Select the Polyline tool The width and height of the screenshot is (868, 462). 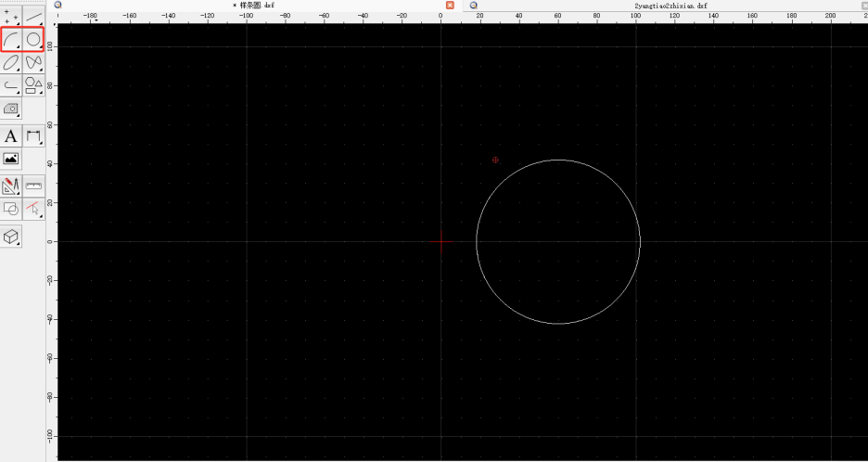(x=11, y=86)
